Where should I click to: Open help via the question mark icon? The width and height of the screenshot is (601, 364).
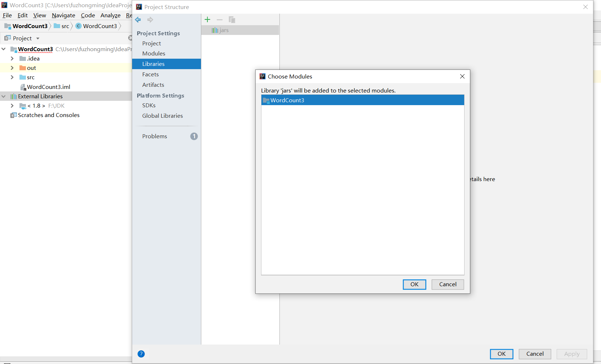pos(141,354)
